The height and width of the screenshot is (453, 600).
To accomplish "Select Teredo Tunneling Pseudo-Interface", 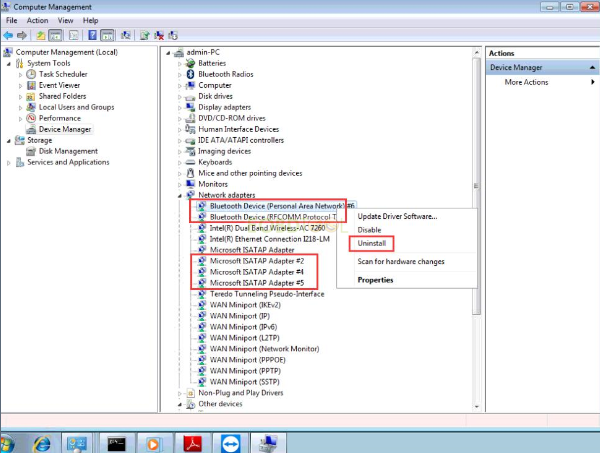I will tap(267, 294).
